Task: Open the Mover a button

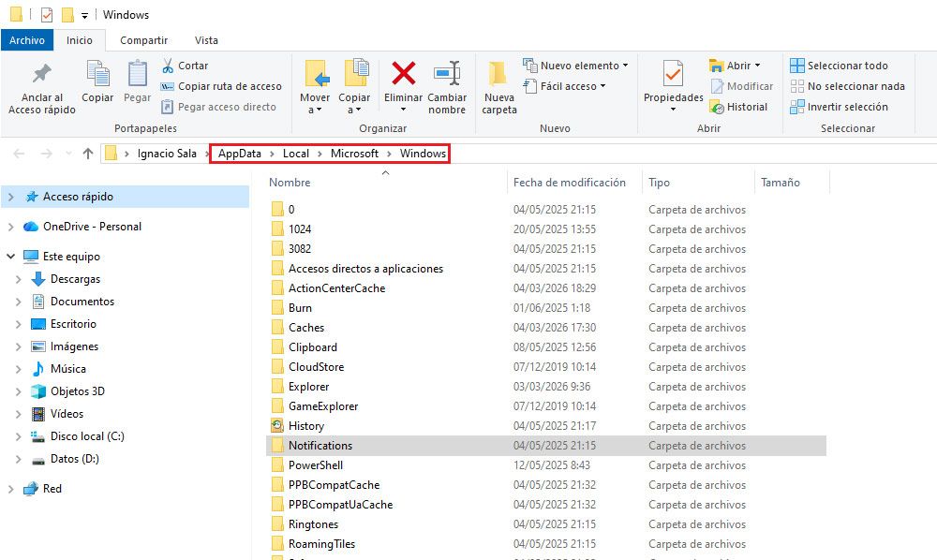Action: point(315,87)
